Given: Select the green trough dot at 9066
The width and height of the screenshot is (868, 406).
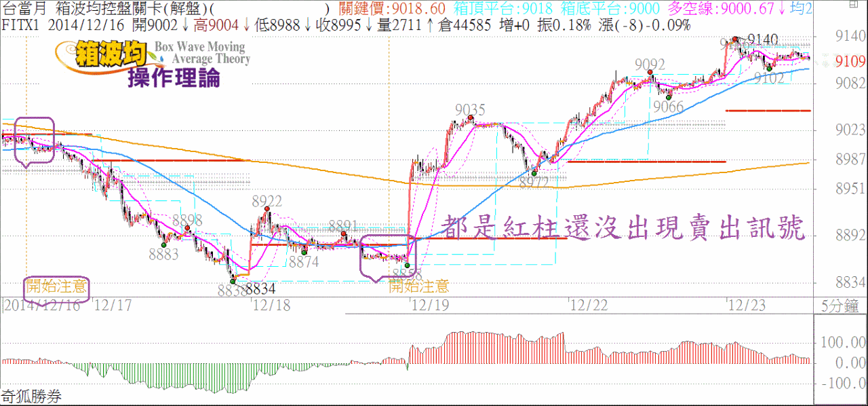Looking at the screenshot, I should point(669,98).
